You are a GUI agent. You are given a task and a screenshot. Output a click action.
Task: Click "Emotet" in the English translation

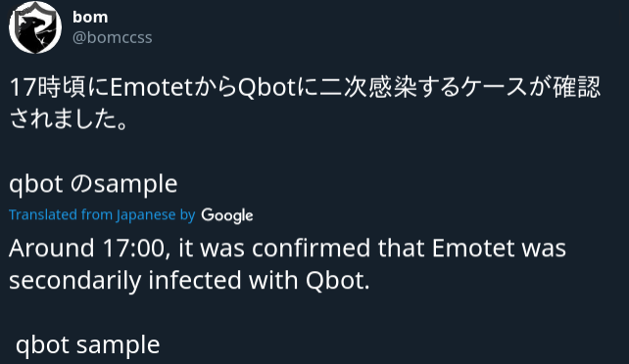(473, 248)
